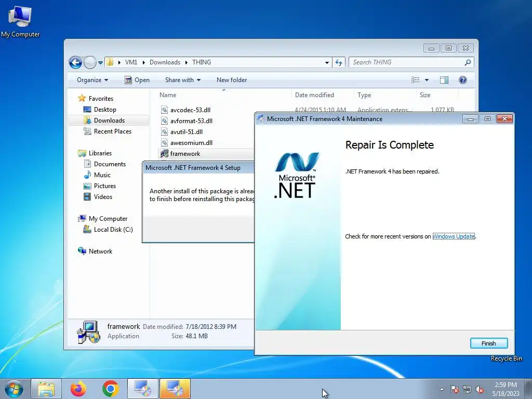
Task: Open Local Disk (C:) in sidebar
Action: click(x=113, y=229)
